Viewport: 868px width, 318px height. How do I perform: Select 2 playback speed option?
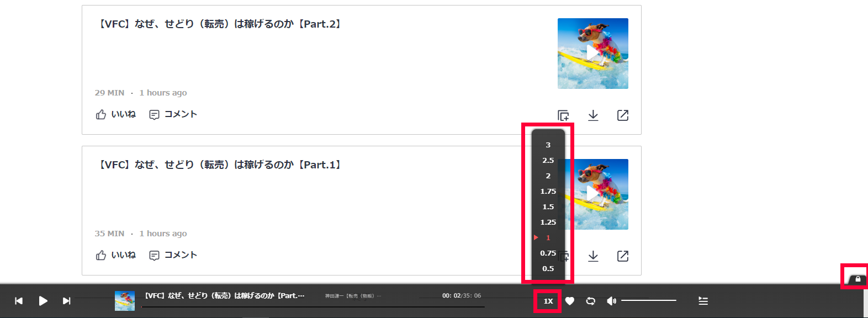click(548, 176)
